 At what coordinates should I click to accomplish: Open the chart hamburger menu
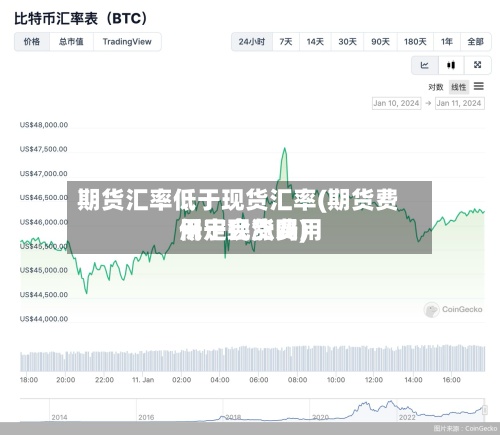pyautogui.click(x=479, y=86)
